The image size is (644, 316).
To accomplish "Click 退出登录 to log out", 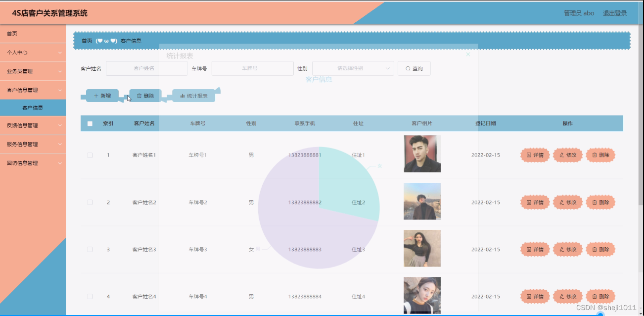I will tap(614, 13).
